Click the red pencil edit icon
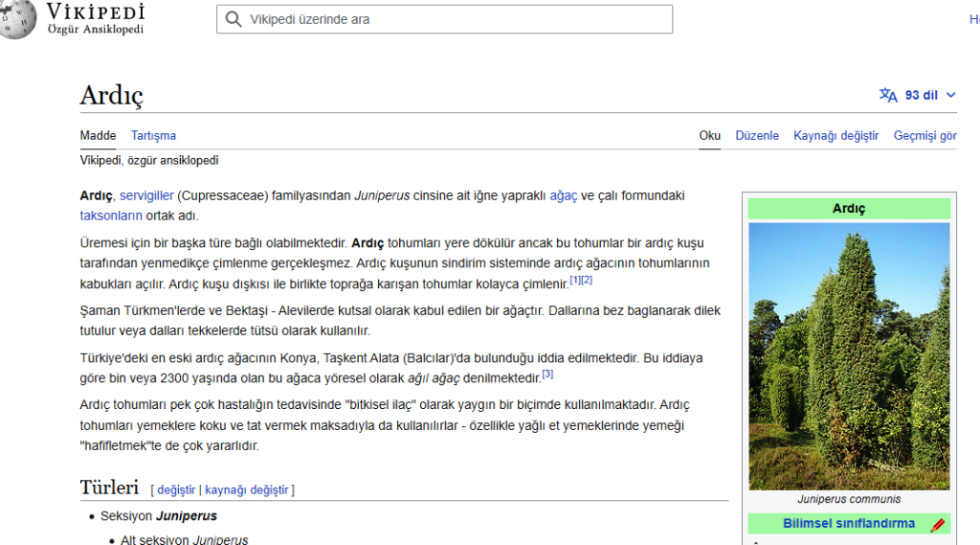Screen dimensions: 980x545 tap(937, 525)
